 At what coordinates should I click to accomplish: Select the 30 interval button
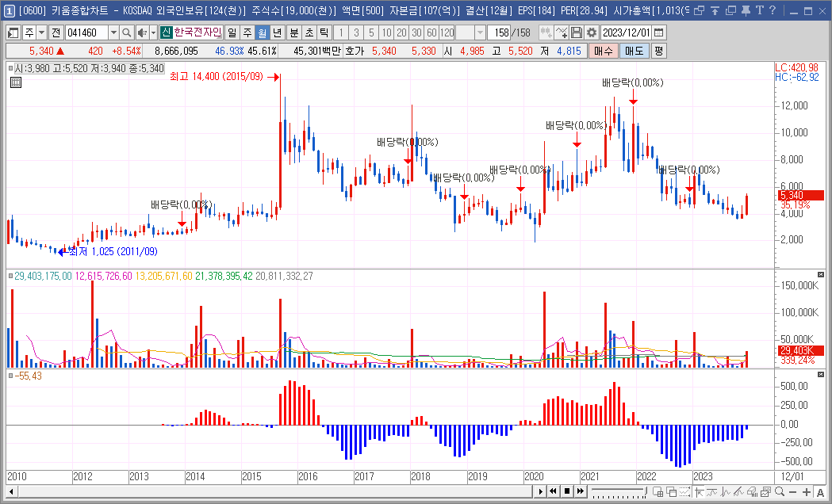coord(416,32)
